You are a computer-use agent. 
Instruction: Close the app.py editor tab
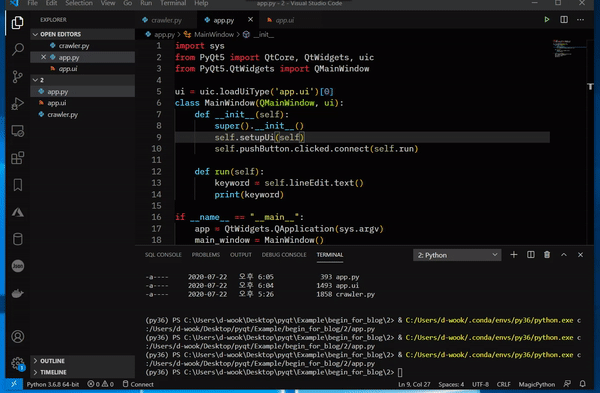250,20
